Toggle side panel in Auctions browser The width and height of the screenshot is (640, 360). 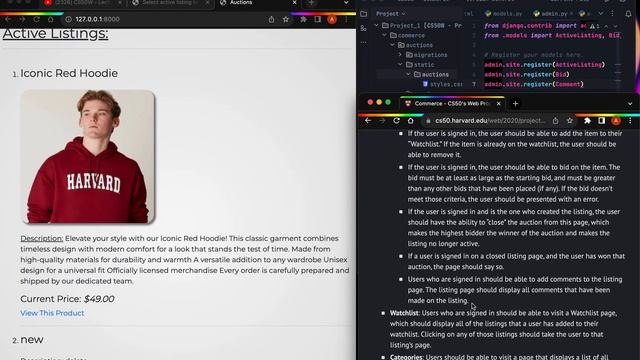tap(318, 19)
